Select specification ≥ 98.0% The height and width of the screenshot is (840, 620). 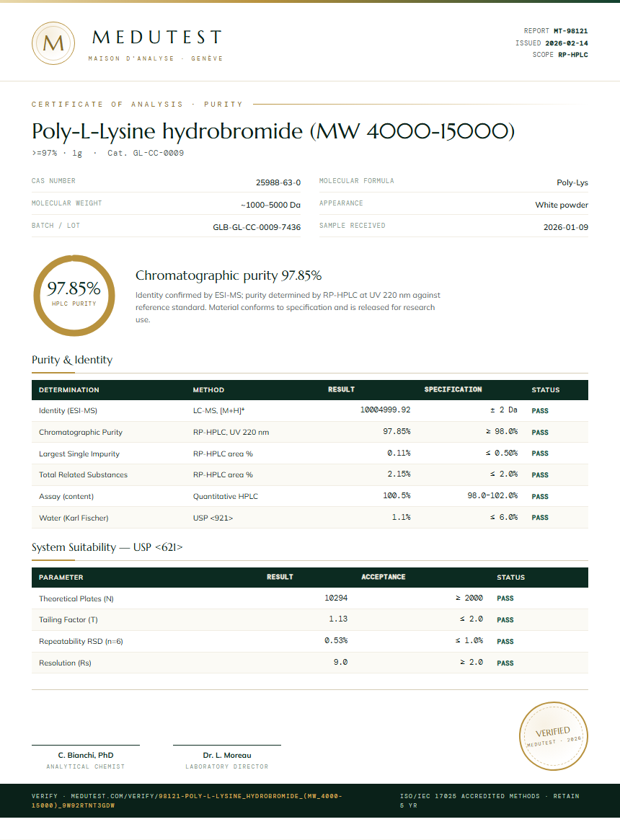pyautogui.click(x=502, y=431)
